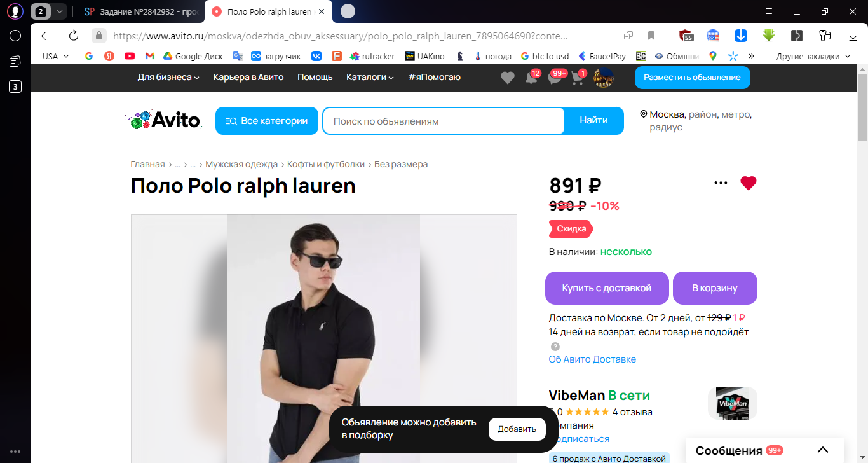This screenshot has height=463, width=868.
Task: Open Avito favorites heart in header
Action: pos(507,78)
